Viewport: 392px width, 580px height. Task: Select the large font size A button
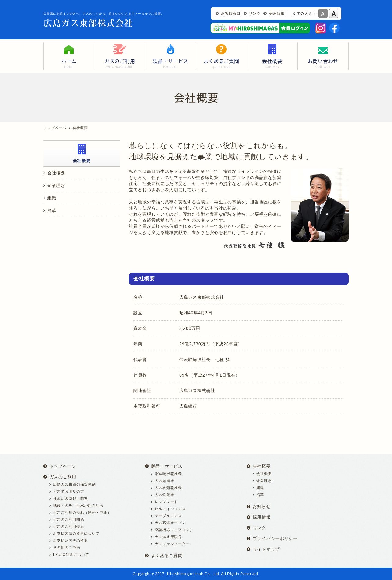334,13
